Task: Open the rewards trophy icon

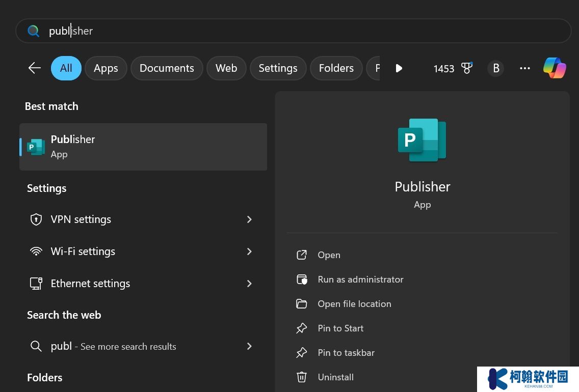Action: (x=467, y=68)
